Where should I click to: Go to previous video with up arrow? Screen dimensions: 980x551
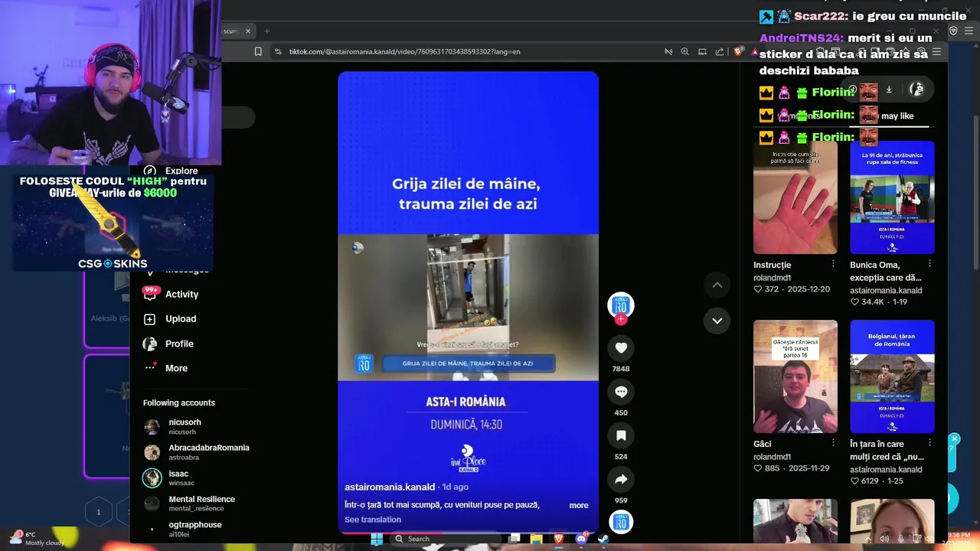[717, 285]
